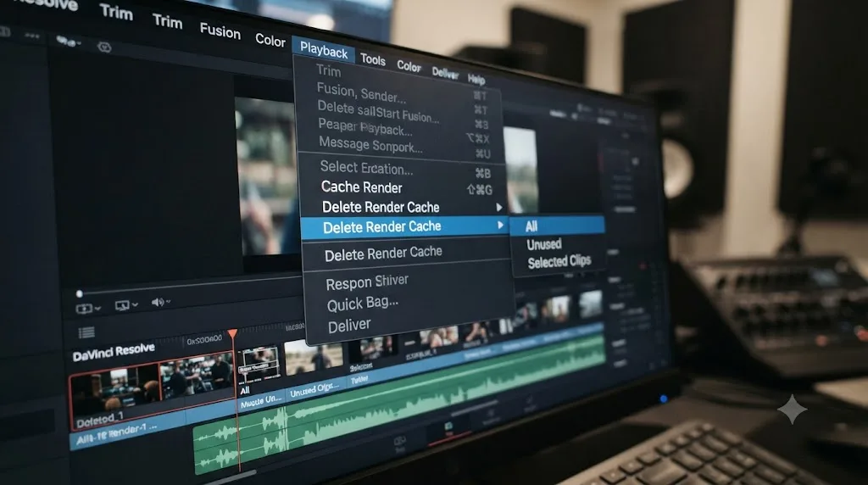Click the hexagon toolbar icon above the viewer

coord(104,47)
